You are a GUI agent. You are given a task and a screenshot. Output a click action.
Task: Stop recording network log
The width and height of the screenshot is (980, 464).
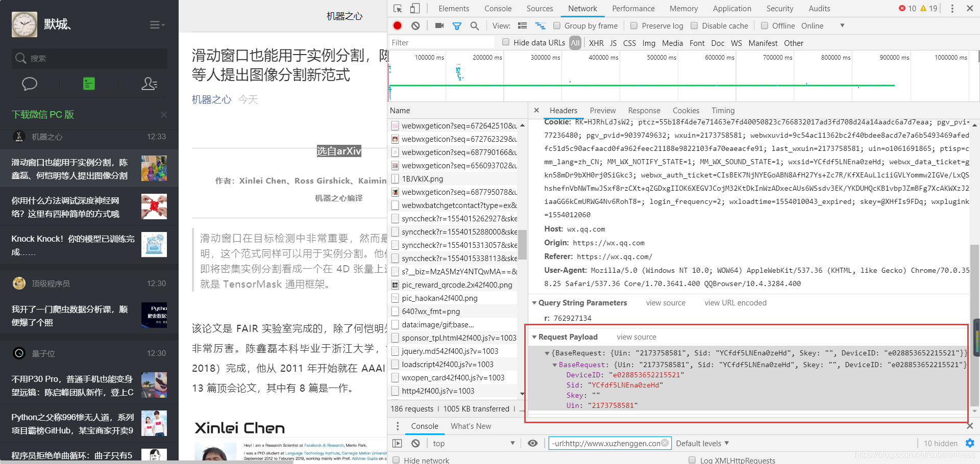coord(398,26)
